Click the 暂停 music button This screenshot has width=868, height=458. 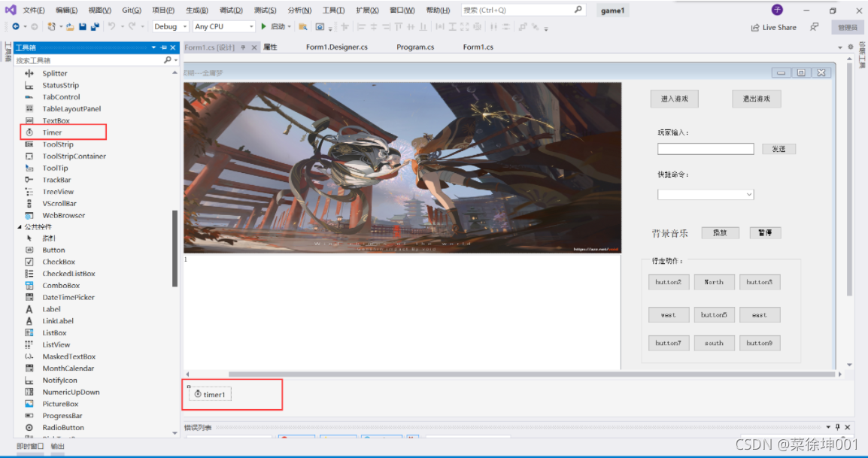[765, 232]
